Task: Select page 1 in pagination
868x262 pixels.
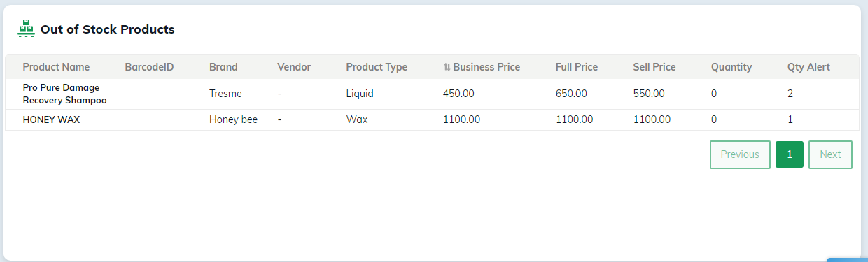Action: click(x=790, y=154)
